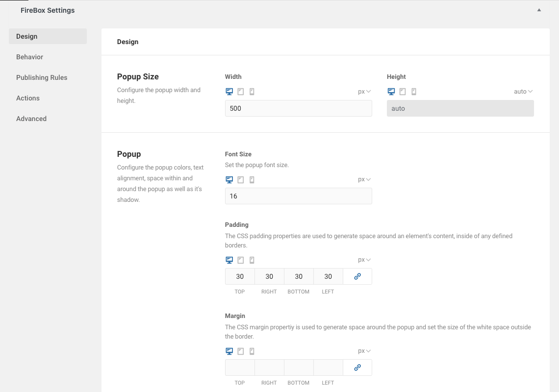Select desktop device icon for Width
Screen dimensions: 559x392
[x=229, y=92]
